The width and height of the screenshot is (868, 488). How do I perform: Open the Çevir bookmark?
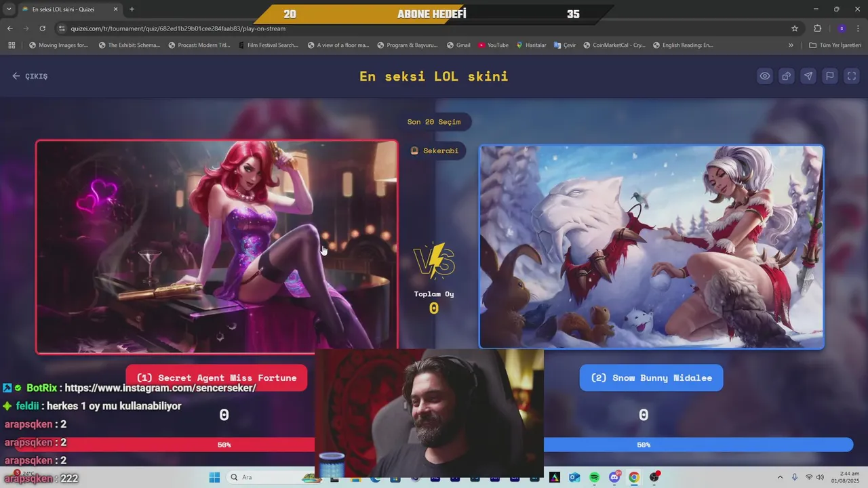(564, 45)
